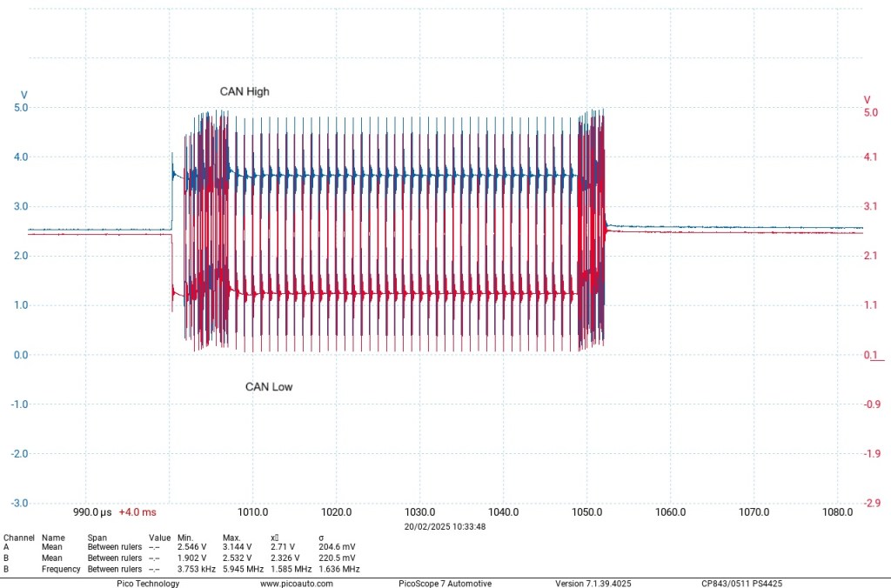Click the CAN High waveform trace label
This screenshot has height=588, width=891.
click(x=244, y=91)
